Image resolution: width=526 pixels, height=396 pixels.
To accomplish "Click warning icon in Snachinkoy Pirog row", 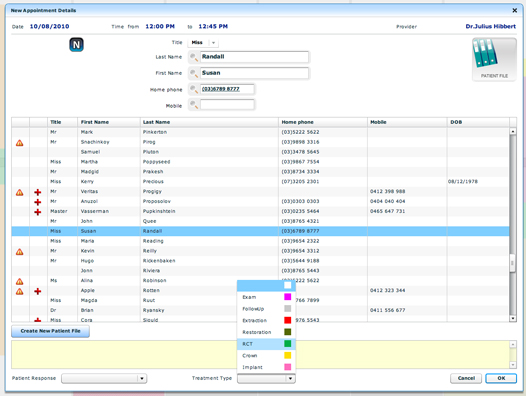I will coord(20,143).
